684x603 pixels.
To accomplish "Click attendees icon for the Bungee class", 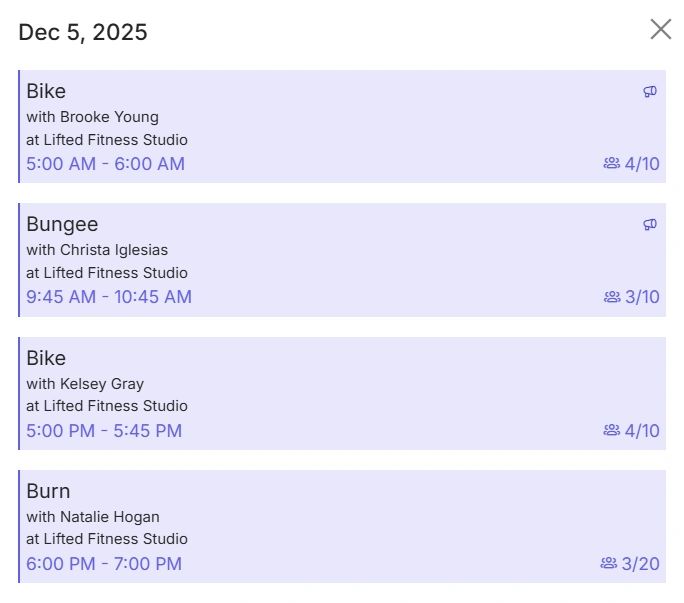I will [x=612, y=297].
